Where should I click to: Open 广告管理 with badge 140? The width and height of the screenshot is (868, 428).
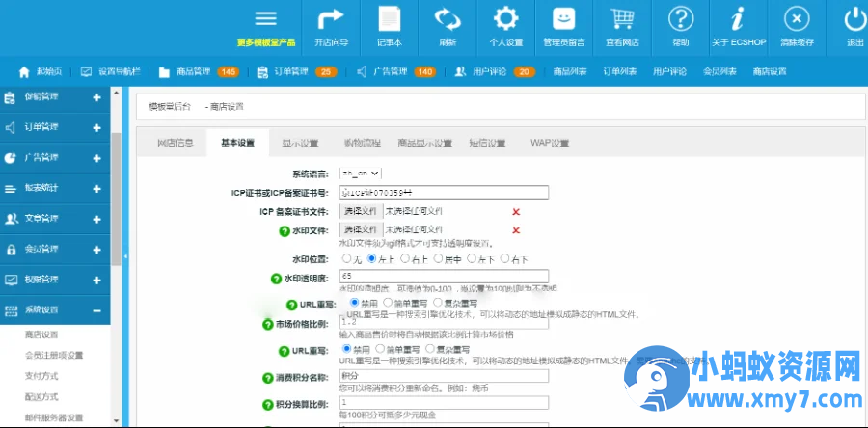pos(395,72)
